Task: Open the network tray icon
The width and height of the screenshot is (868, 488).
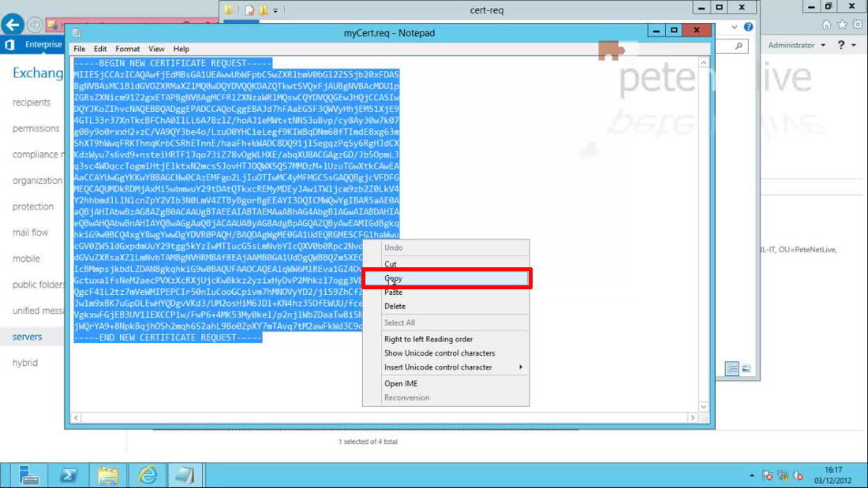Action: (x=783, y=475)
